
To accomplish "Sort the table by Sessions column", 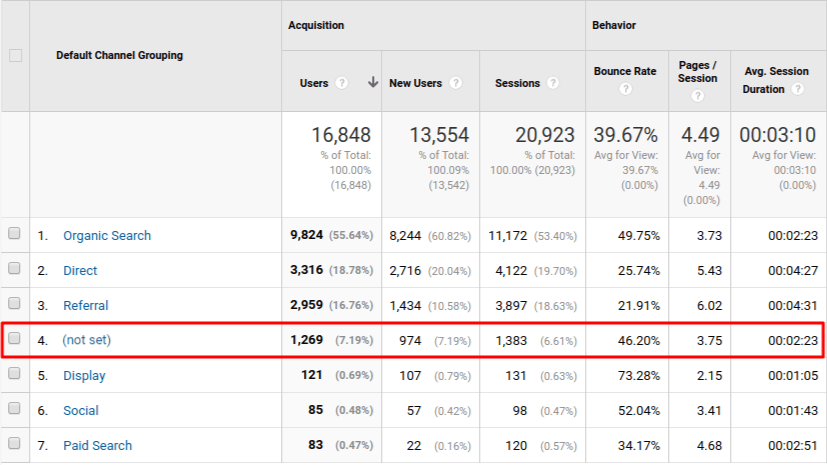I will coord(517,83).
